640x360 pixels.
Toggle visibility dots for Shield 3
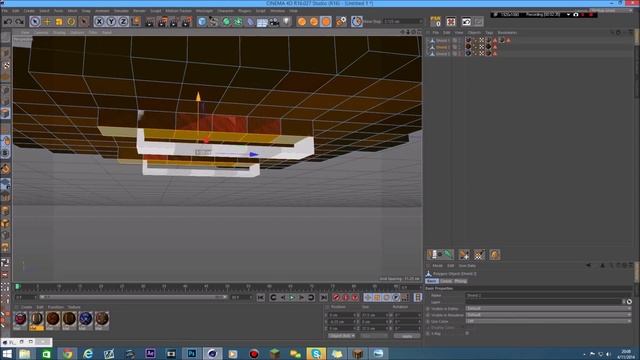[x=460, y=53]
